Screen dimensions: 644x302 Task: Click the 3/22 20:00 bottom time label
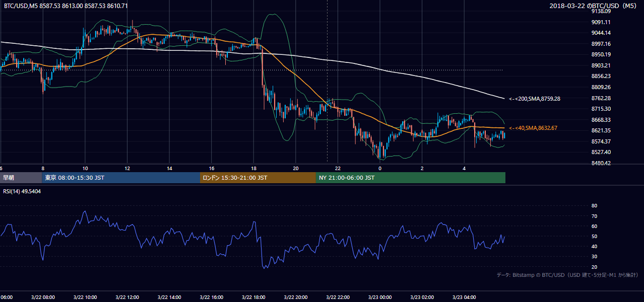click(296, 297)
